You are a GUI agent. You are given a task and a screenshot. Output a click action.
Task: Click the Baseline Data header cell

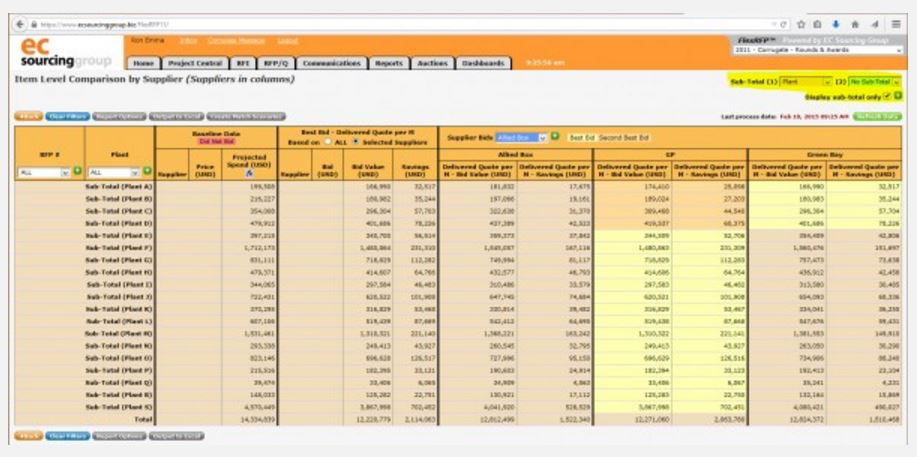click(216, 137)
